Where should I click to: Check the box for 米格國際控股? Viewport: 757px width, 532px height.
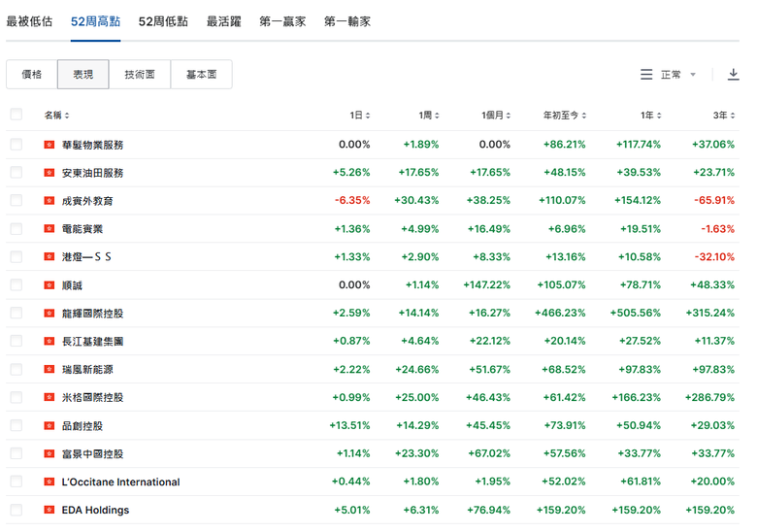coord(16,397)
